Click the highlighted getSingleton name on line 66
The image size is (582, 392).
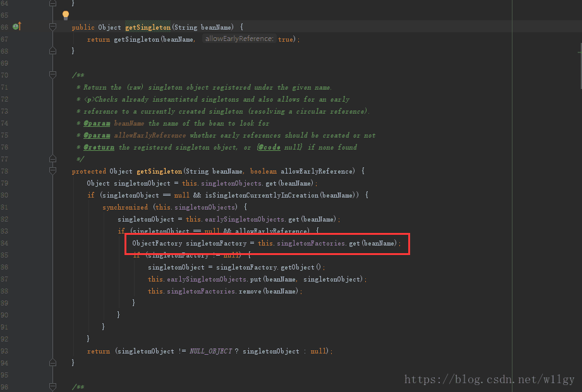148,27
